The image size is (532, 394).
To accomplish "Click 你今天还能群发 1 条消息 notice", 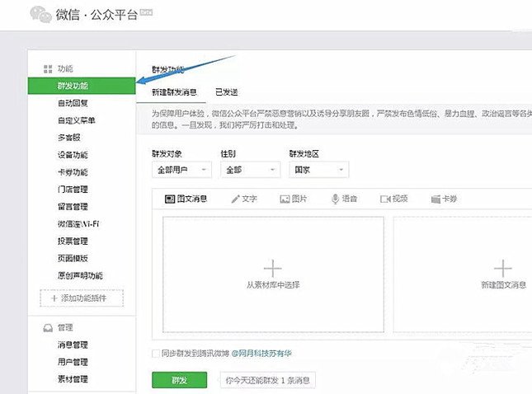I will (268, 380).
